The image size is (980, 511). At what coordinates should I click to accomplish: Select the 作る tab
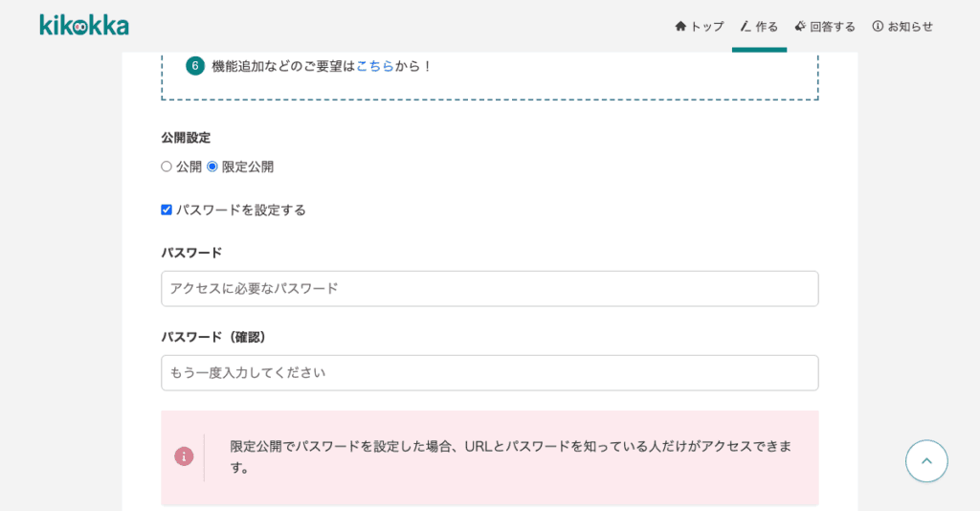pyautogui.click(x=759, y=26)
